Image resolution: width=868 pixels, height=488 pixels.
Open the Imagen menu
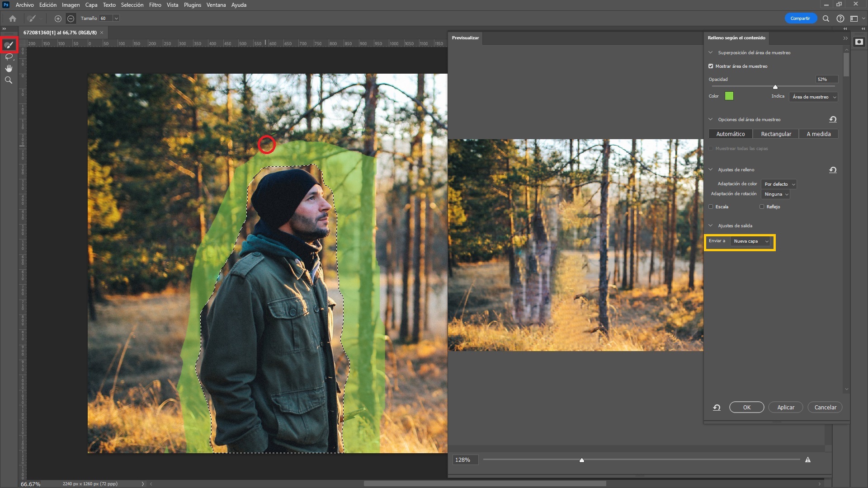(x=71, y=5)
